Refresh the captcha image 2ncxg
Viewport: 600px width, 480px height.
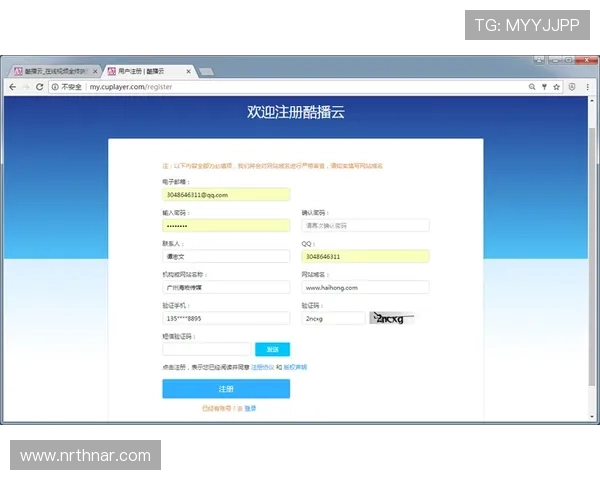pos(392,318)
